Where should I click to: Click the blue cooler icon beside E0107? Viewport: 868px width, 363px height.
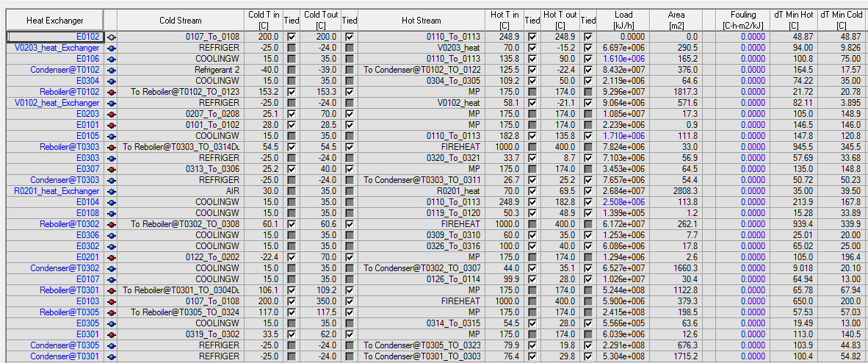(112, 278)
